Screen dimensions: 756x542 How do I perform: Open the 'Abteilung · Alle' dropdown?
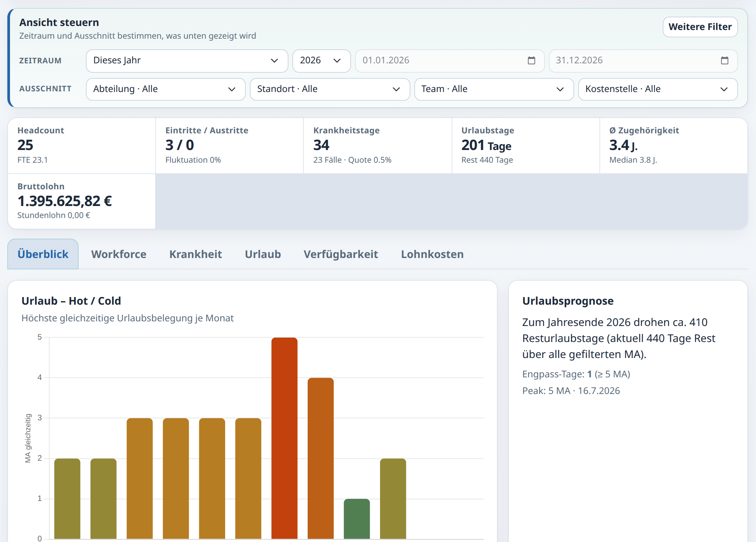tap(166, 89)
